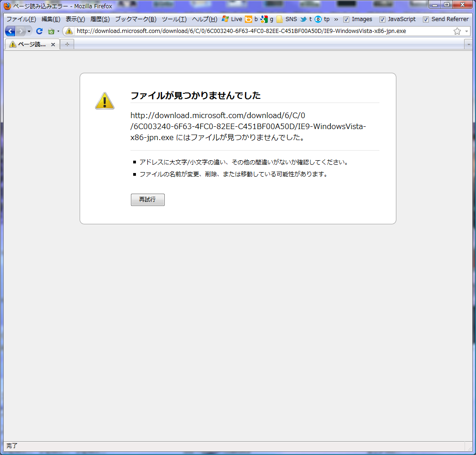Toggle the JavaScript checkbox

coord(382,19)
